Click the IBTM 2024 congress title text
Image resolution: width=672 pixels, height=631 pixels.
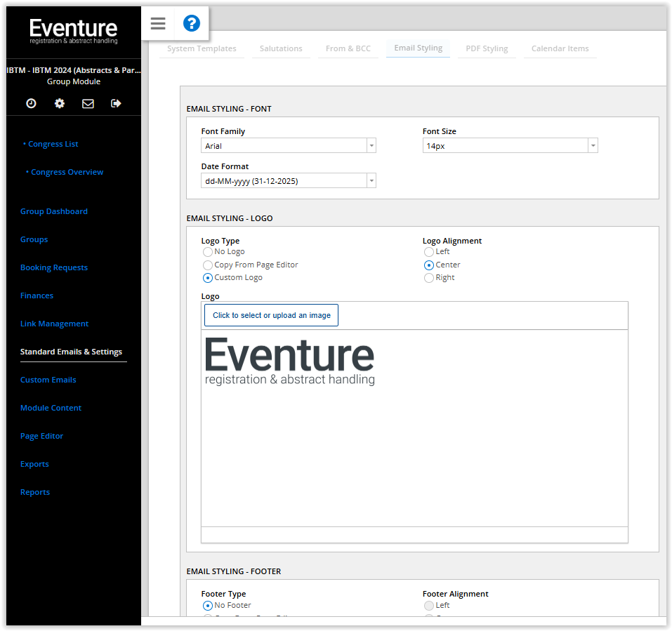tap(73, 70)
